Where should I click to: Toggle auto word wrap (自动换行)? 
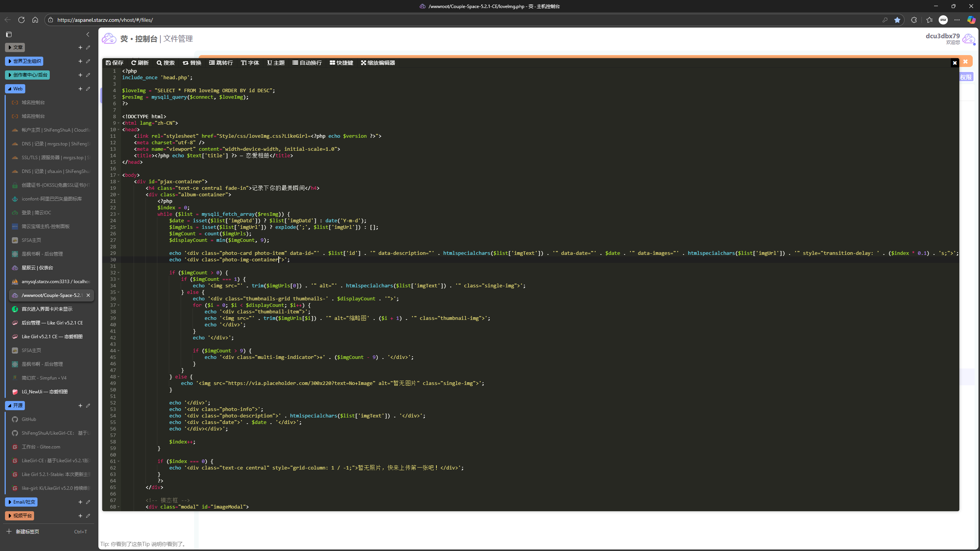pyautogui.click(x=307, y=63)
